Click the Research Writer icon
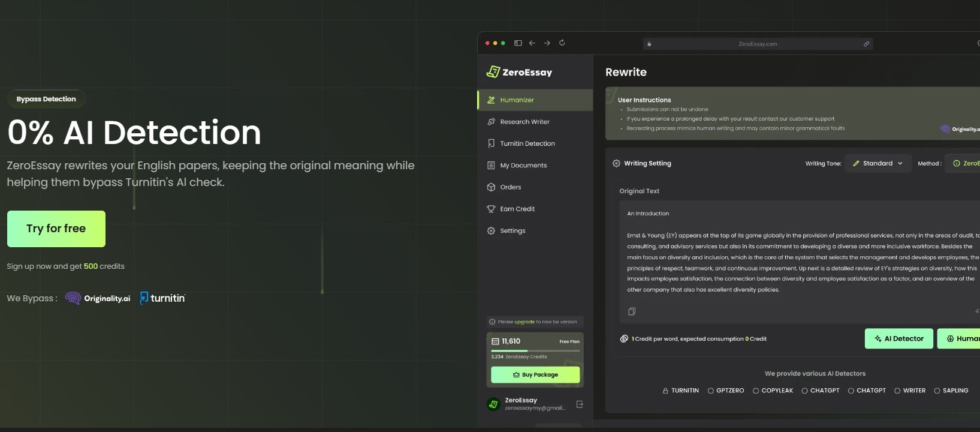The image size is (980, 432). [491, 122]
